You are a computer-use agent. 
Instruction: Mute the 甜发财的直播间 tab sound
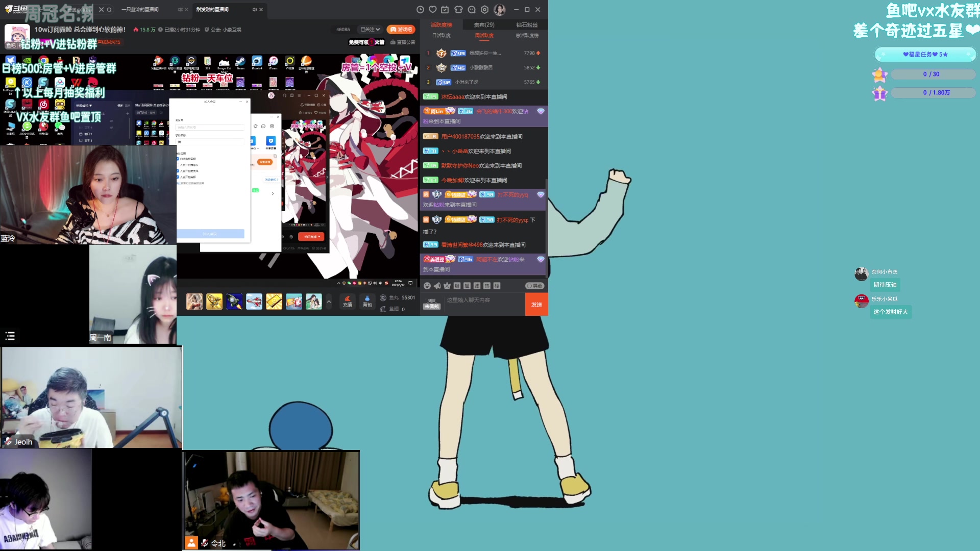255,9
